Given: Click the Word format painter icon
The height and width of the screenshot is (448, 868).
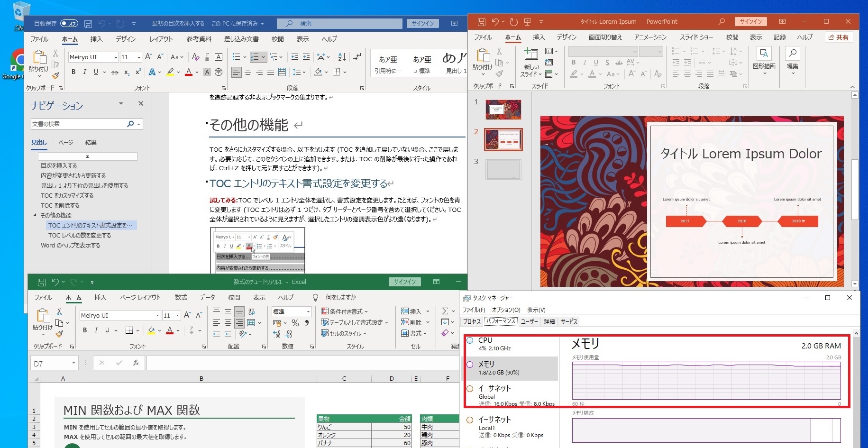Looking at the screenshot, I should point(56,75).
